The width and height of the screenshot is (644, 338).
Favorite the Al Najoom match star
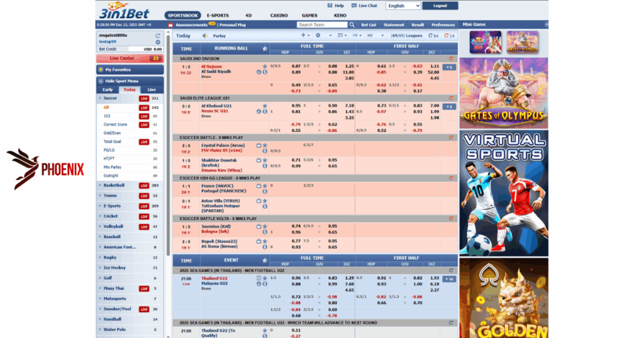(265, 66)
